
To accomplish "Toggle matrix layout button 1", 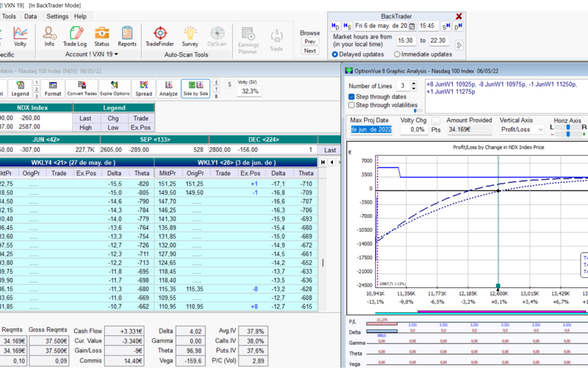I will [36, 82].
